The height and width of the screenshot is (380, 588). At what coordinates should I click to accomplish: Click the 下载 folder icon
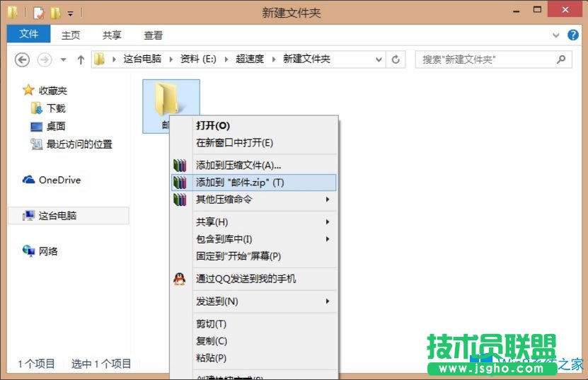pyautogui.click(x=36, y=108)
